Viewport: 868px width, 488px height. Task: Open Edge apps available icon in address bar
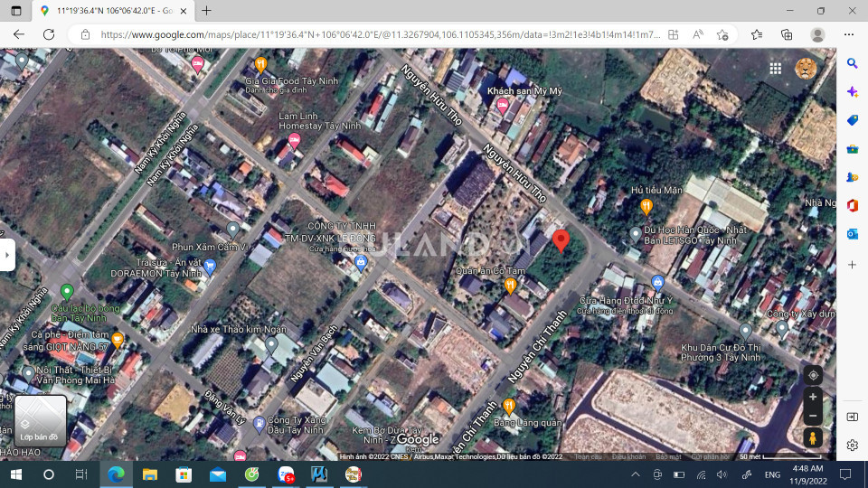point(673,34)
